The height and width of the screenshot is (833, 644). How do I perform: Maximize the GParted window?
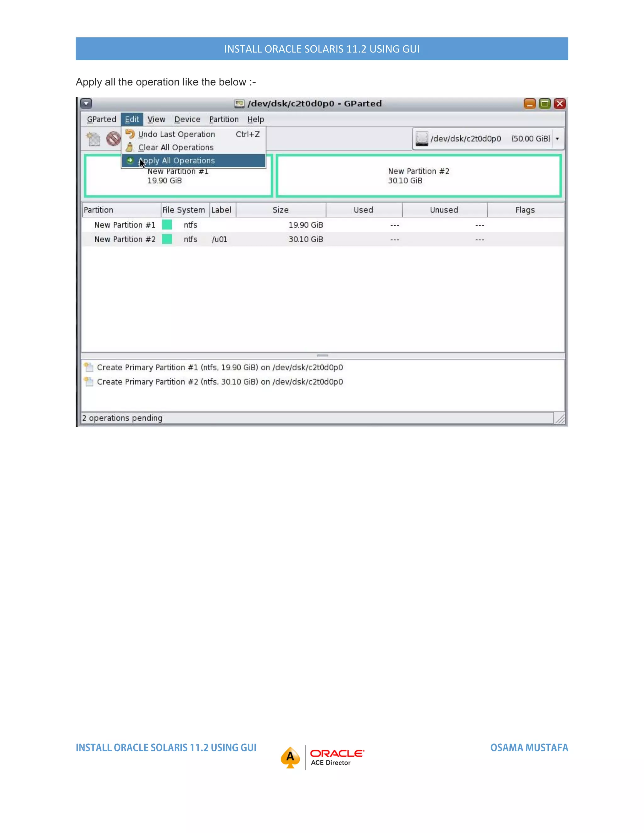(545, 104)
